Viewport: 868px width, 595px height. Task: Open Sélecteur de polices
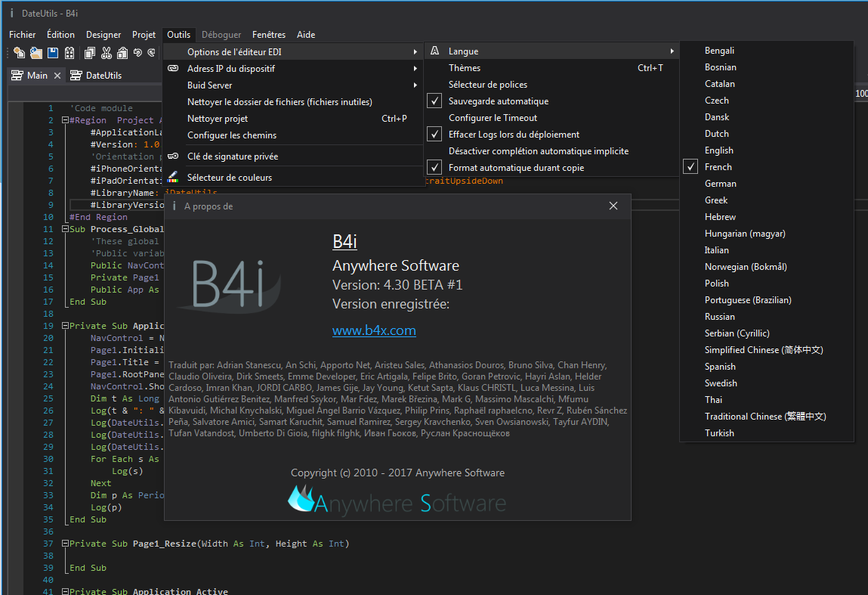(x=552, y=84)
